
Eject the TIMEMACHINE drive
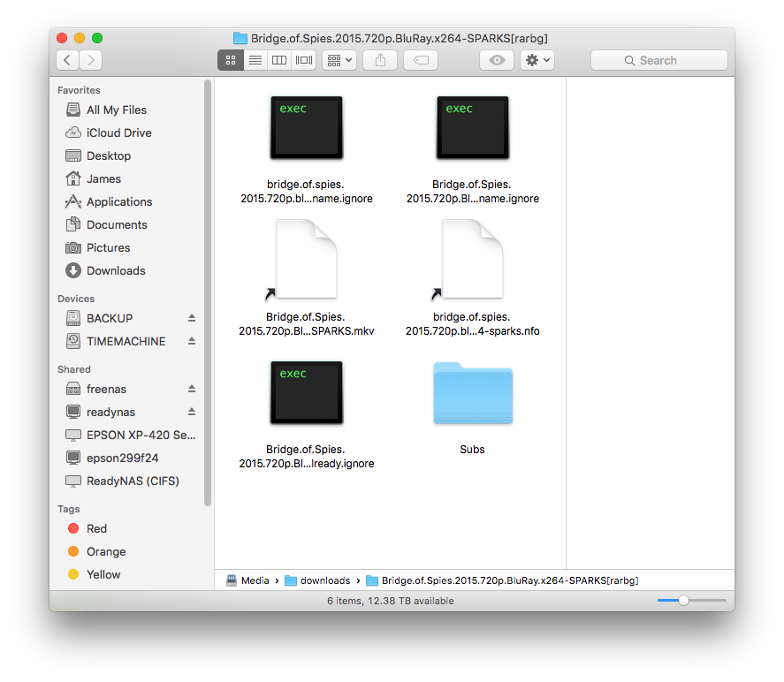tap(192, 341)
